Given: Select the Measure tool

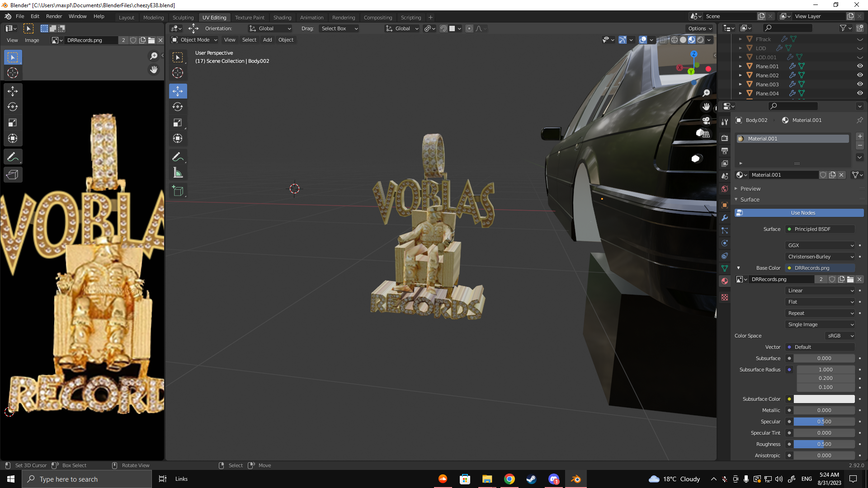Looking at the screenshot, I should click(178, 173).
